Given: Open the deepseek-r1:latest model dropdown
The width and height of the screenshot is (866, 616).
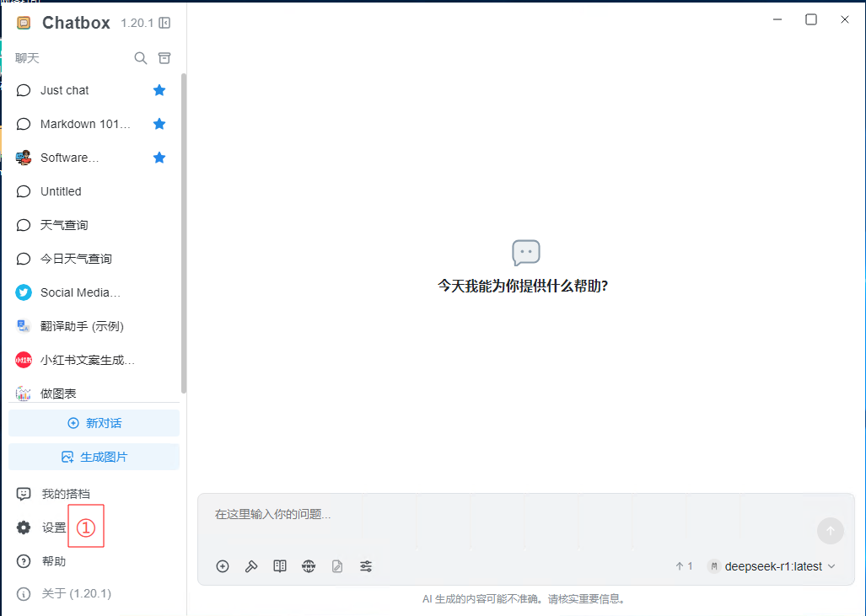Looking at the screenshot, I should [772, 566].
